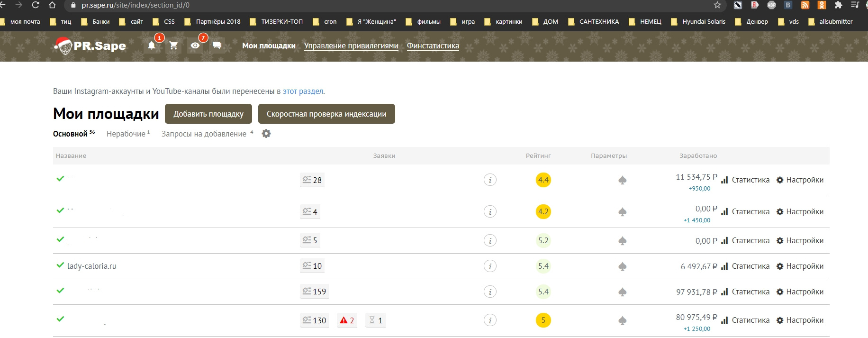The height and width of the screenshot is (338, 868).
Task: Go to Финстатистика section
Action: (433, 46)
